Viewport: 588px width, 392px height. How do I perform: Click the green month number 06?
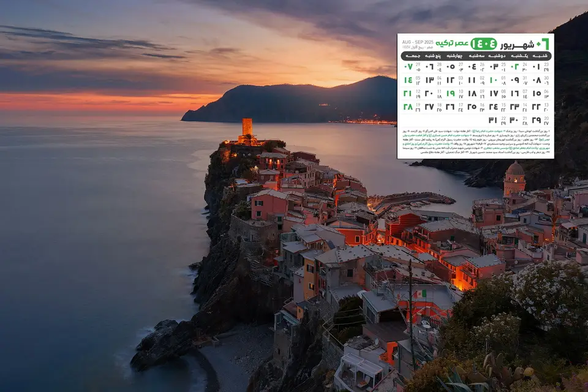543,43
